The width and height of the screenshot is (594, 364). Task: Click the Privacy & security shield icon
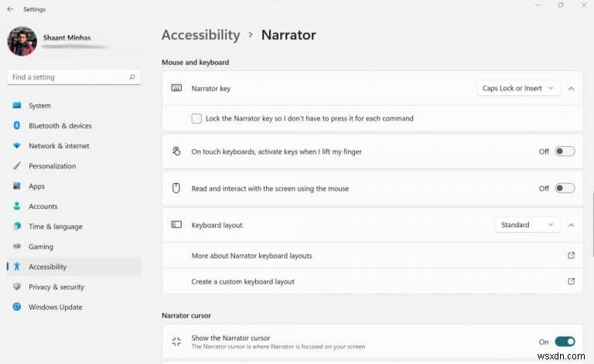pos(16,287)
